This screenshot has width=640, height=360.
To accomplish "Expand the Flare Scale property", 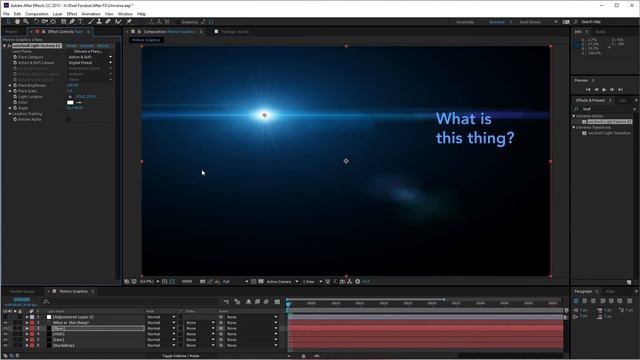I will click(10, 91).
